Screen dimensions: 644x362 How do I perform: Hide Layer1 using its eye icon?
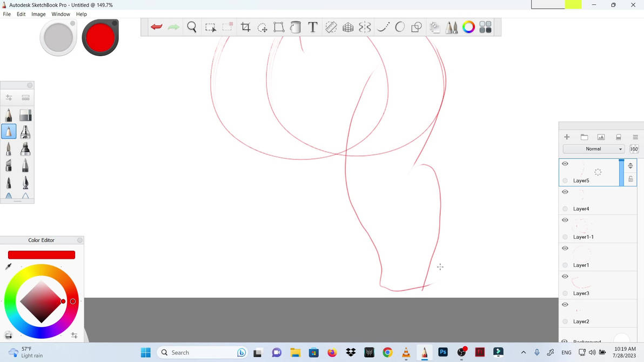click(x=565, y=248)
